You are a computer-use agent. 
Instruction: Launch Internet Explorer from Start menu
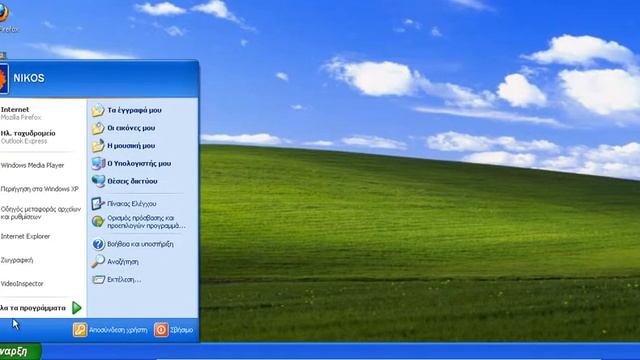(x=25, y=236)
